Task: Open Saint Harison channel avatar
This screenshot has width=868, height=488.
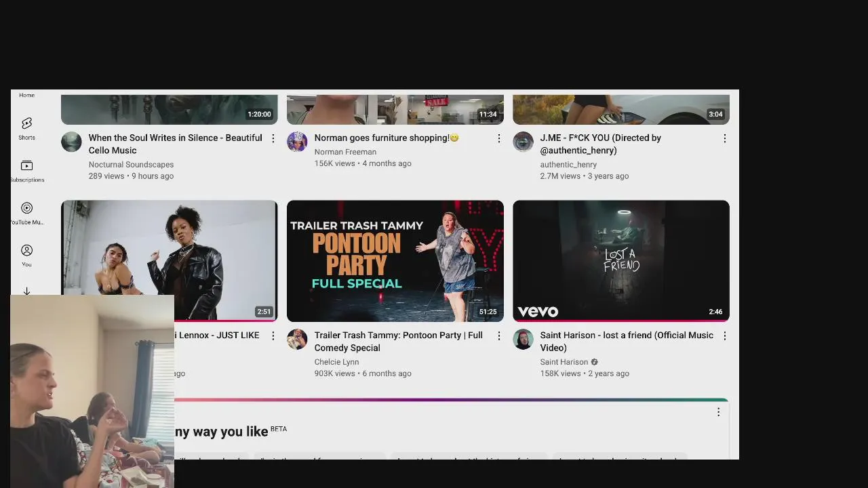Action: click(523, 339)
